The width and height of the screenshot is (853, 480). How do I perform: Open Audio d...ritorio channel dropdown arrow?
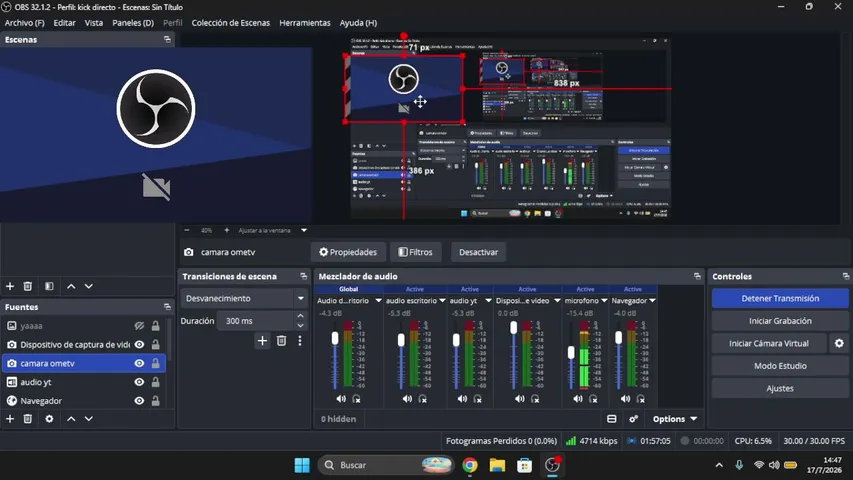click(378, 300)
